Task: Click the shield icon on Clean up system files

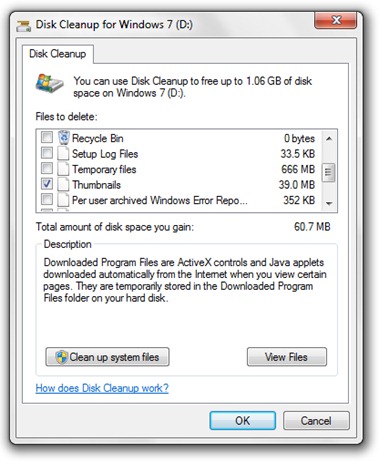Action: pyautogui.click(x=62, y=357)
